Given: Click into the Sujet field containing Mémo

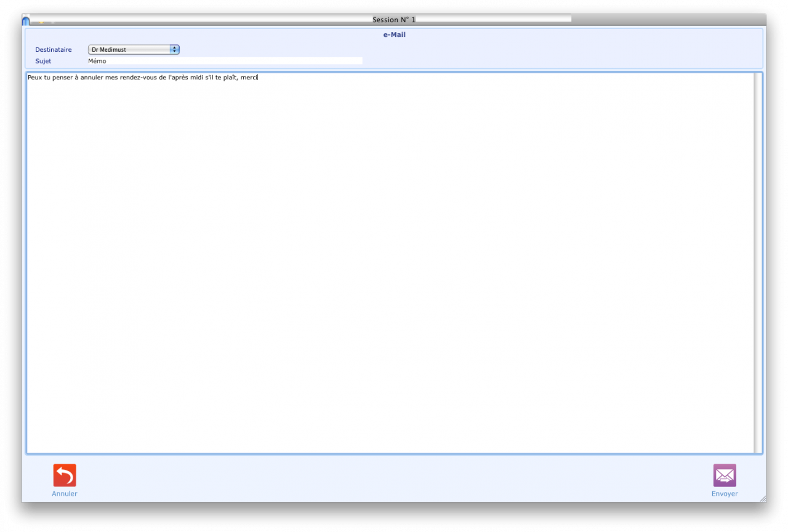Looking at the screenshot, I should [225, 61].
